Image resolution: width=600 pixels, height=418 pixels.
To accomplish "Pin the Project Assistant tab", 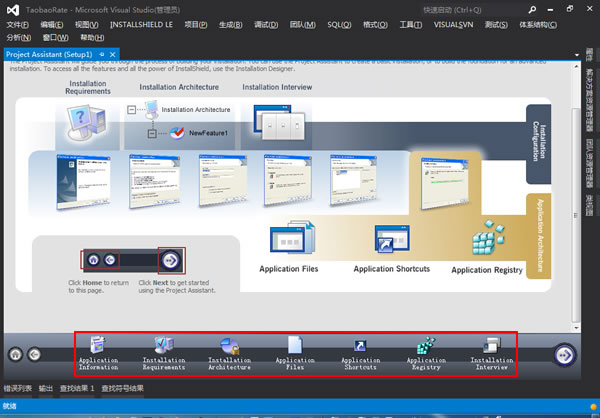I will [x=102, y=54].
